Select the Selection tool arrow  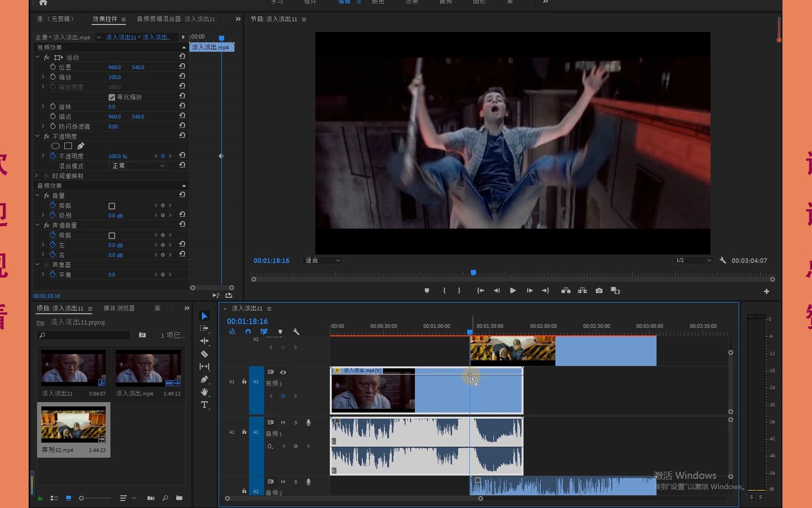click(x=204, y=316)
